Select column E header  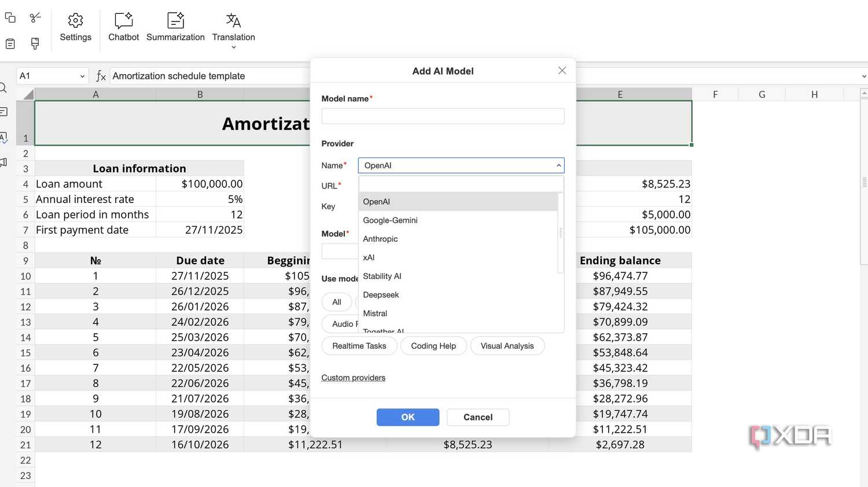620,94
